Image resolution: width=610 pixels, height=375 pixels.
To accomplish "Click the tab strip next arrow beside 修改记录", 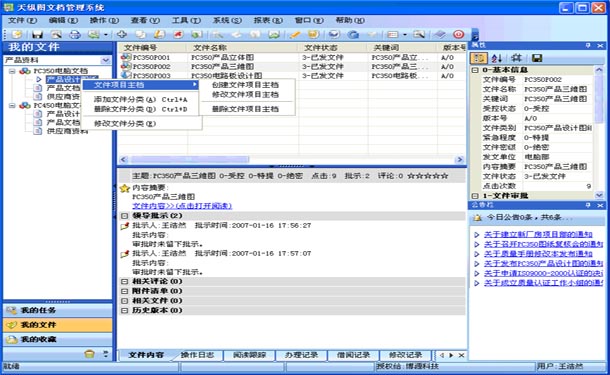I will [451, 355].
